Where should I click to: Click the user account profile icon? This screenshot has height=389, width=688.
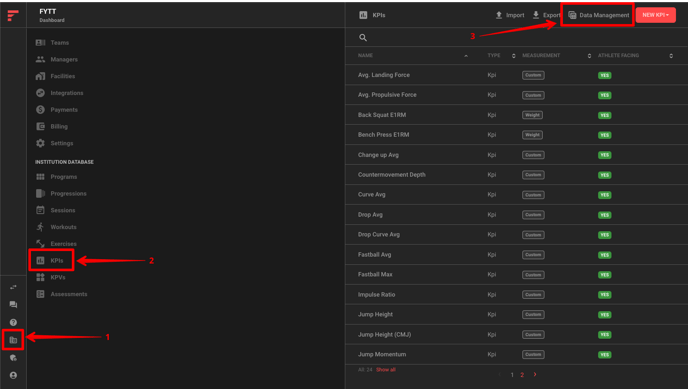[x=13, y=375]
